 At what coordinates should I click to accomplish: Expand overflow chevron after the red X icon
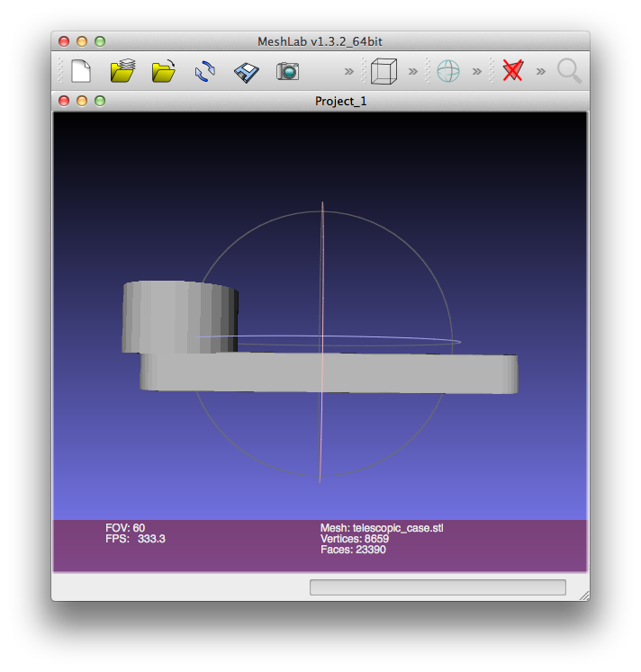tap(541, 71)
